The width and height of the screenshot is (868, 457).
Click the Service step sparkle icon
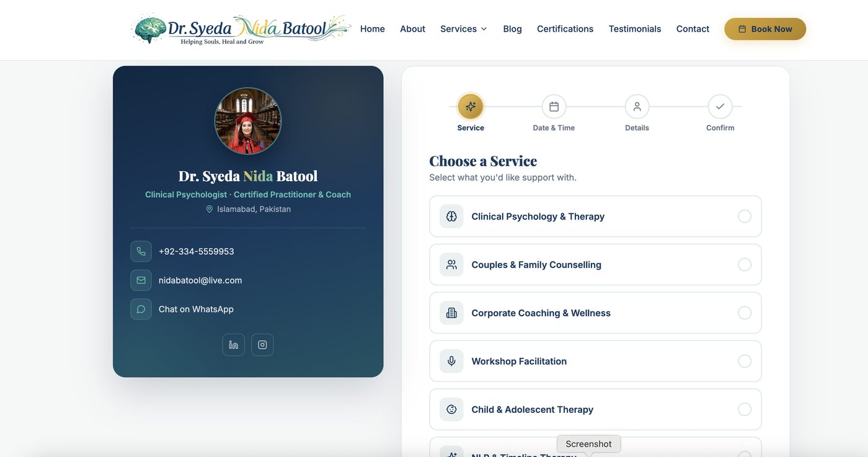point(471,107)
